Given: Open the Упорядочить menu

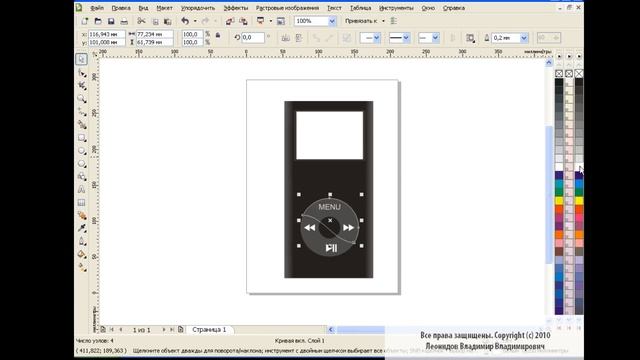Looking at the screenshot, I should [198, 8].
